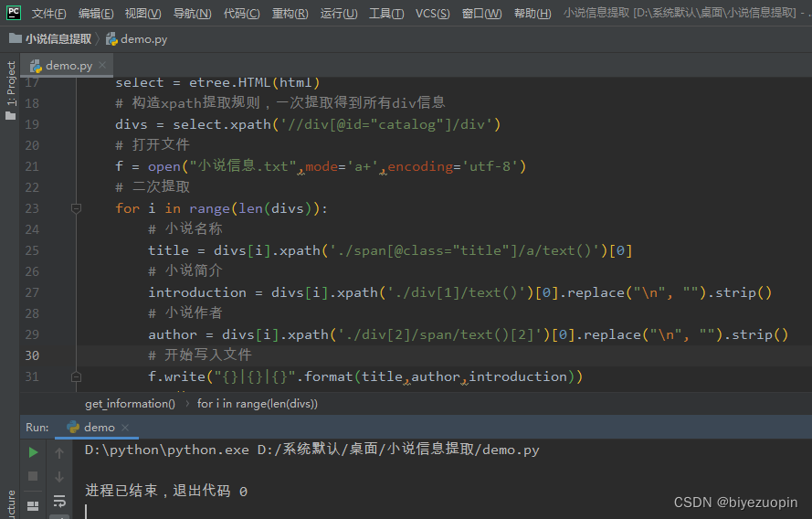Click '进程已结束，退出代码 0' output

click(166, 491)
